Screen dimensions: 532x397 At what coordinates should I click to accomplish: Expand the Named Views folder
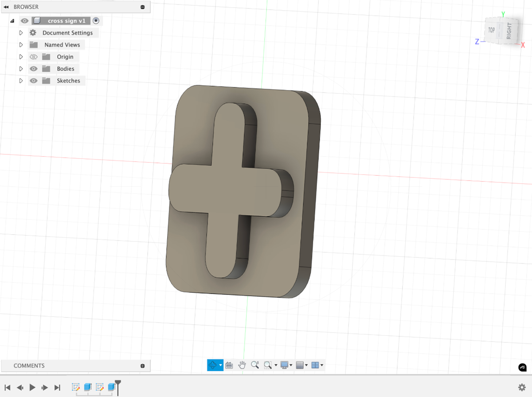point(21,45)
